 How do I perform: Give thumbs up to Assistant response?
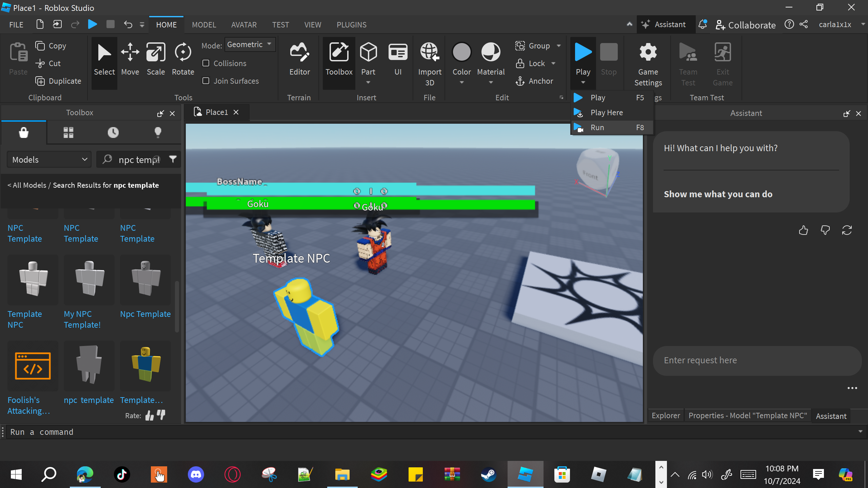803,230
